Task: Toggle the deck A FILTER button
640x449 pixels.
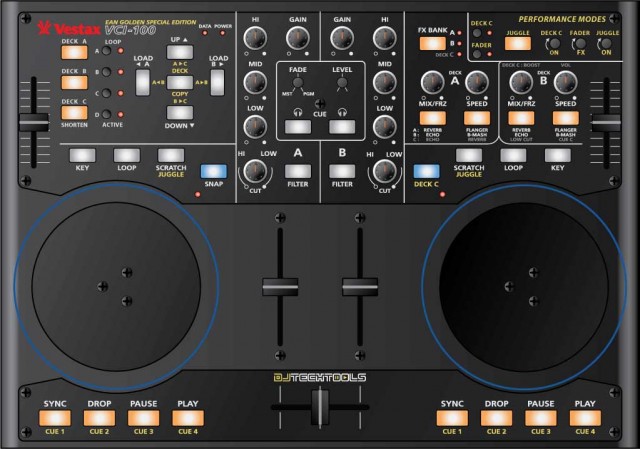Action: tap(298, 171)
